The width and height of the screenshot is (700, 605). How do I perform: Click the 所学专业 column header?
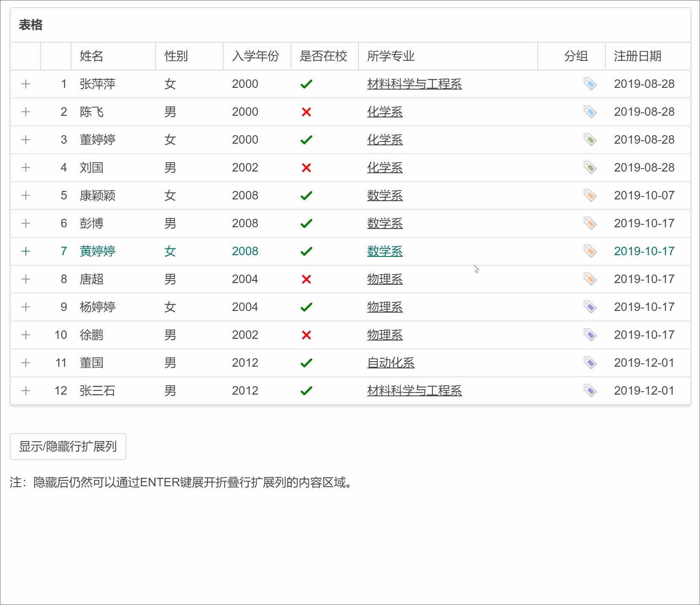pos(448,56)
